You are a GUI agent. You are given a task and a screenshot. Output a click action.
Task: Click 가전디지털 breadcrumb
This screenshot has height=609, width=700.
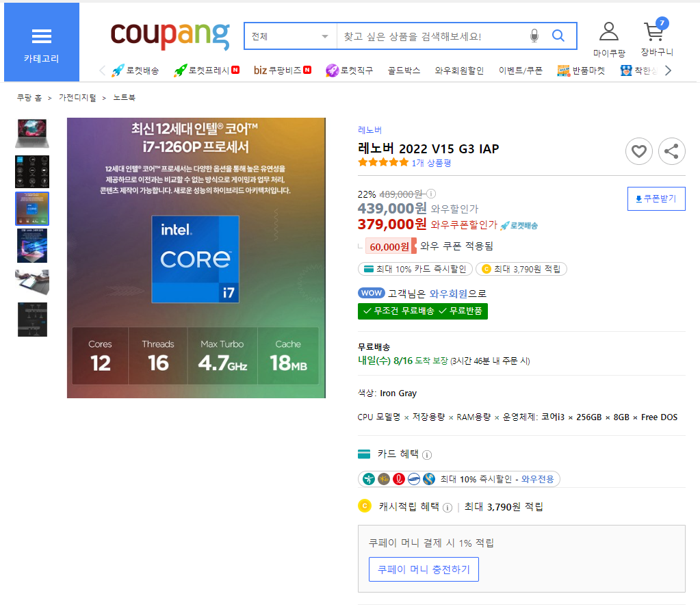tap(77, 98)
